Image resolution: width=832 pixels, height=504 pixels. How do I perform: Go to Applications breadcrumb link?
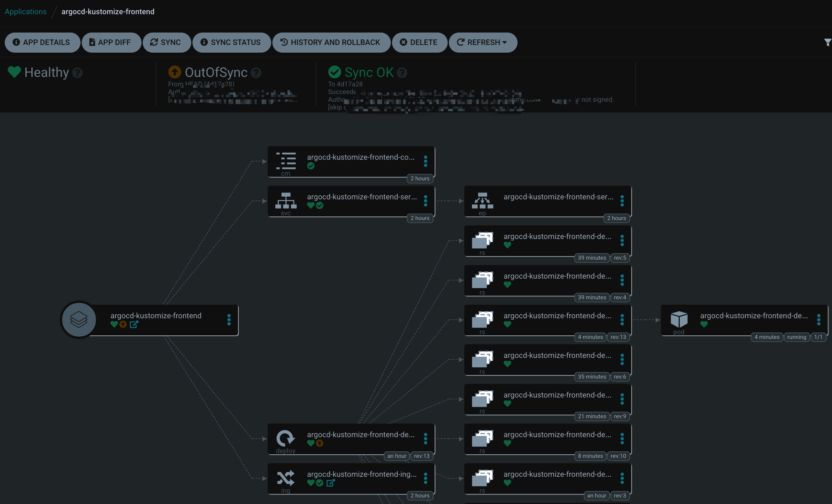26,12
